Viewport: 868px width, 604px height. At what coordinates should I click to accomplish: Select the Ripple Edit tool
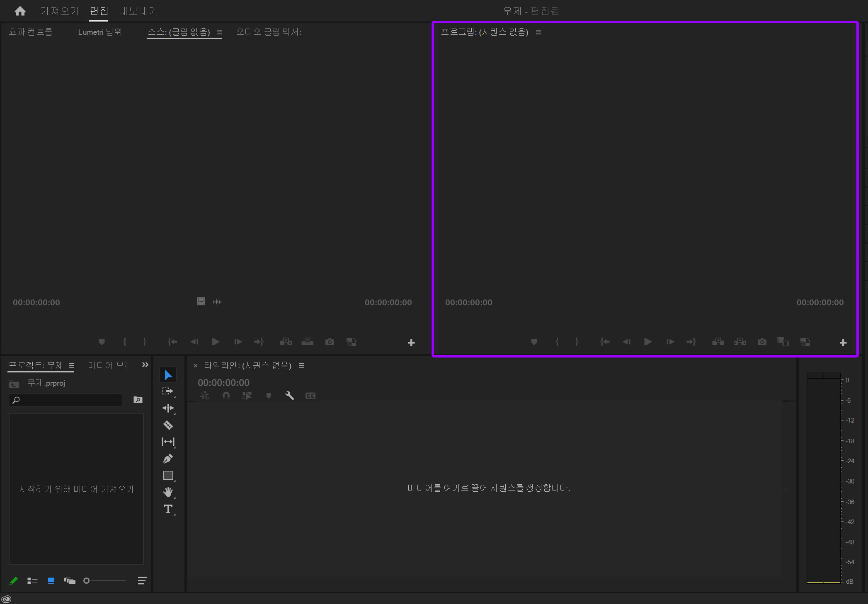pyautogui.click(x=168, y=408)
